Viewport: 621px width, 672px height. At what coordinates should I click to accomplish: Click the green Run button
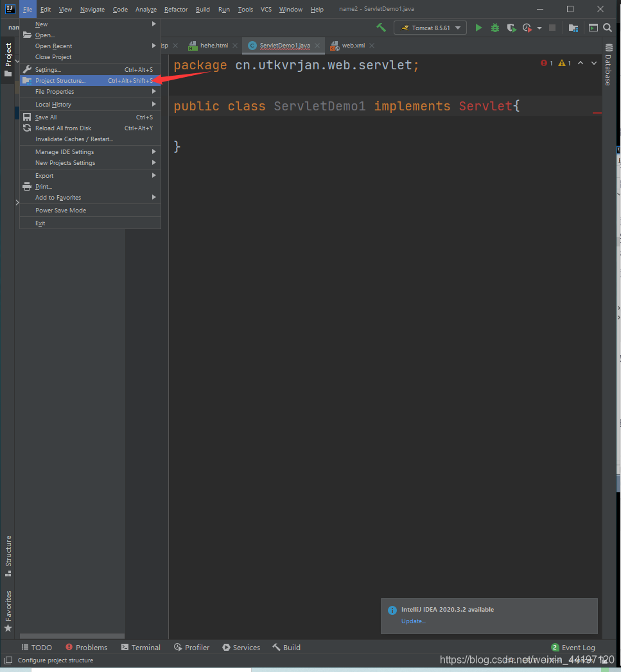coord(478,28)
